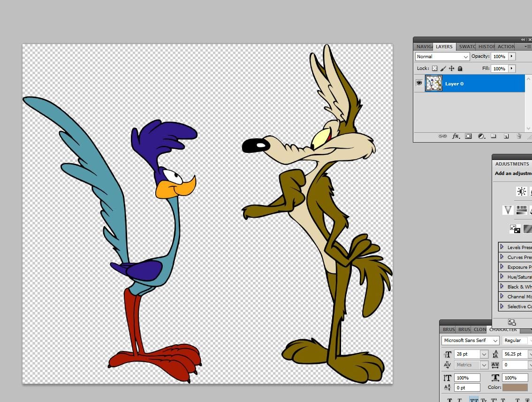532x402 pixels.
Task: Click the 56,25 pt leading field
Action: tap(515, 354)
